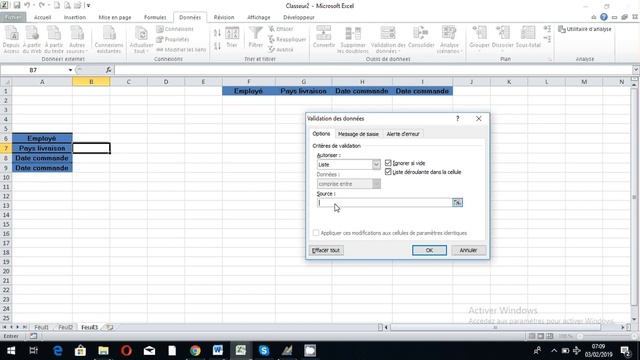Click the blue Help question mark icon
This screenshot has width=640, height=360.
tap(604, 17)
